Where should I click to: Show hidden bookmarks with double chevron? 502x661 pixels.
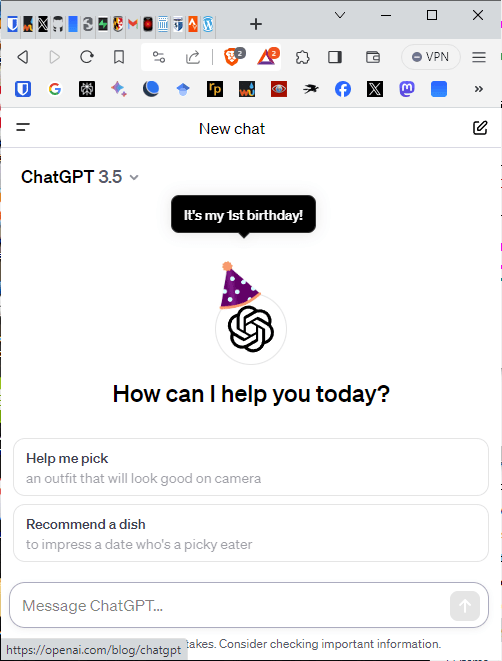(x=478, y=89)
